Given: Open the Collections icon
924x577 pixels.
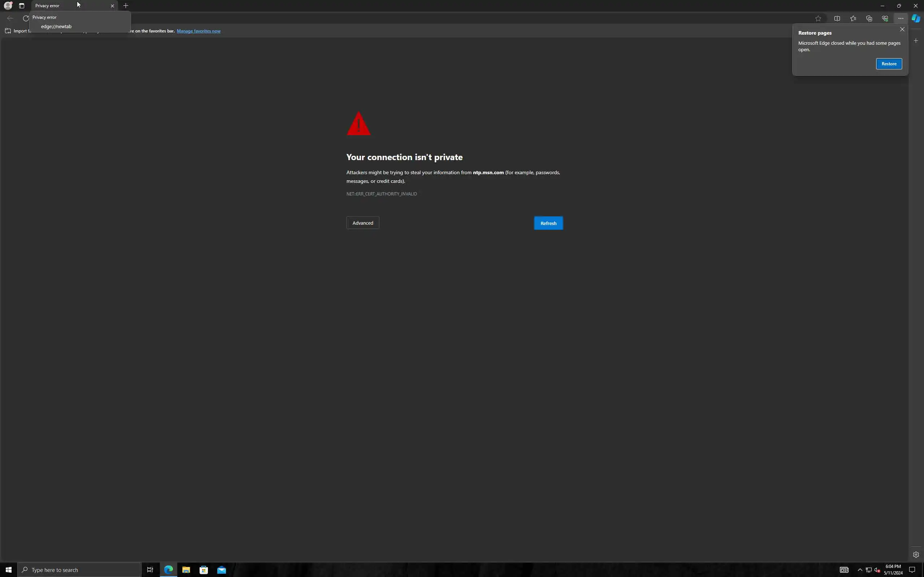Looking at the screenshot, I should pyautogui.click(x=869, y=18).
